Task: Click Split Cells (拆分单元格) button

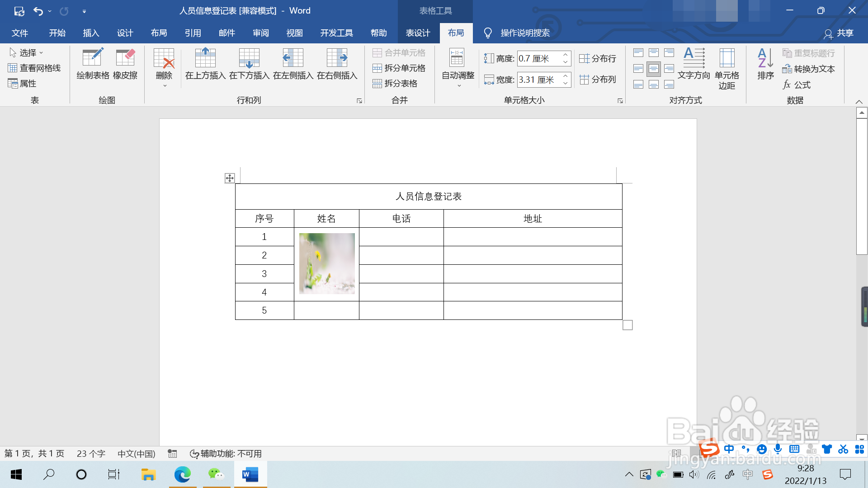Action: click(x=399, y=68)
